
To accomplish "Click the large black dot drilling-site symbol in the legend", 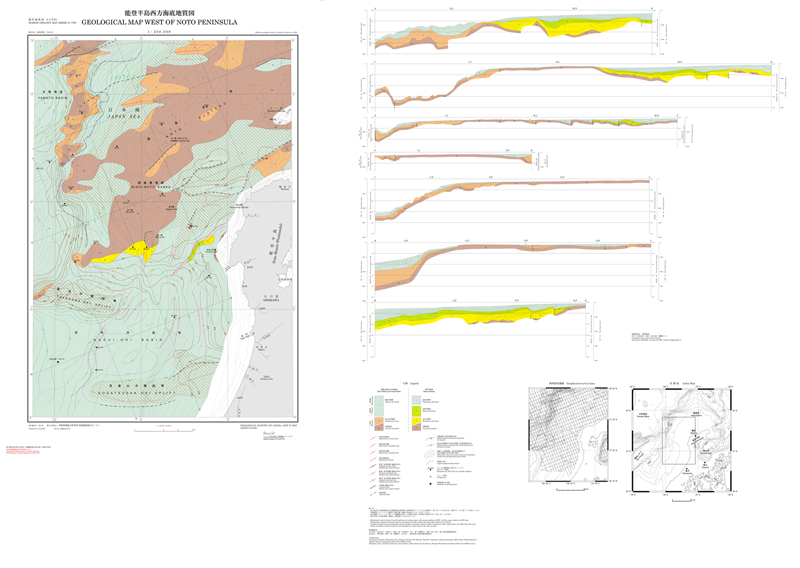I will 431,484.
